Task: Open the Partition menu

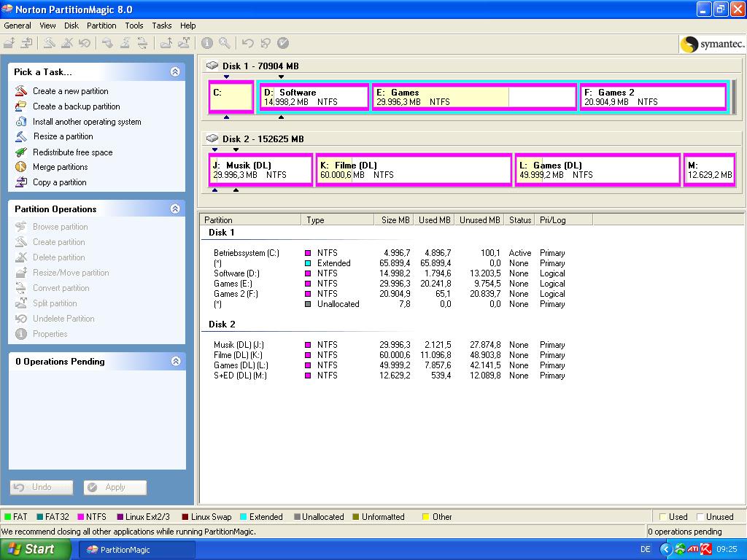Action: (101, 26)
